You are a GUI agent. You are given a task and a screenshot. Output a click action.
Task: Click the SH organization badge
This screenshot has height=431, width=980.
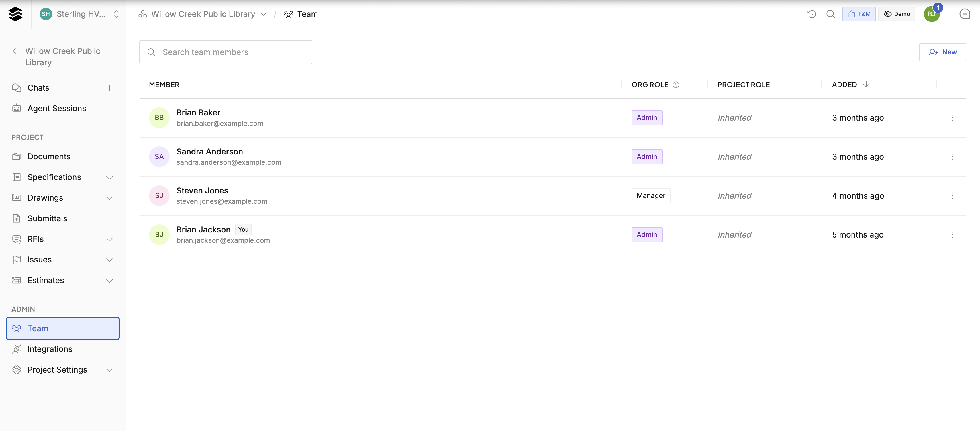(46, 14)
